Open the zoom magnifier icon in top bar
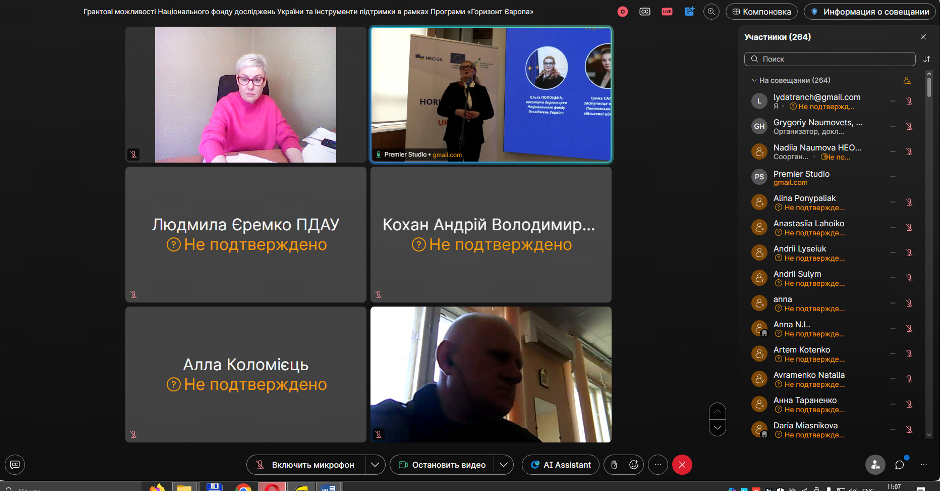 711,12
